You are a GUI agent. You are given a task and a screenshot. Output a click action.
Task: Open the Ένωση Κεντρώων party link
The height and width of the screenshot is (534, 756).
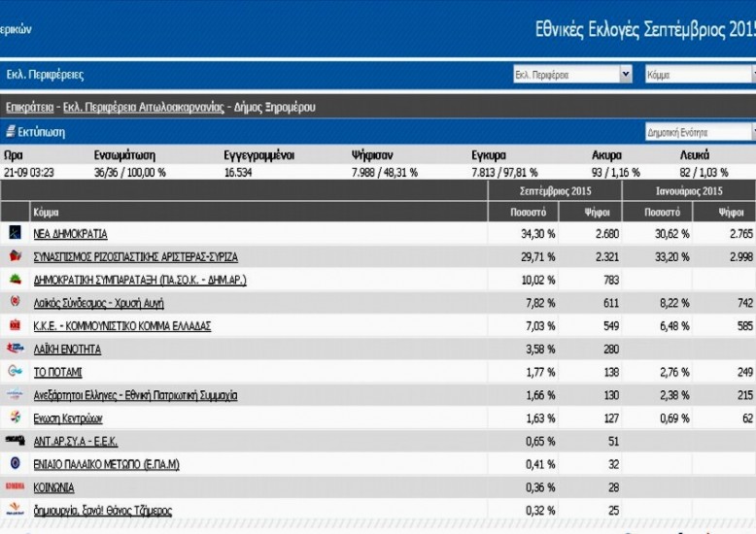[x=67, y=418]
